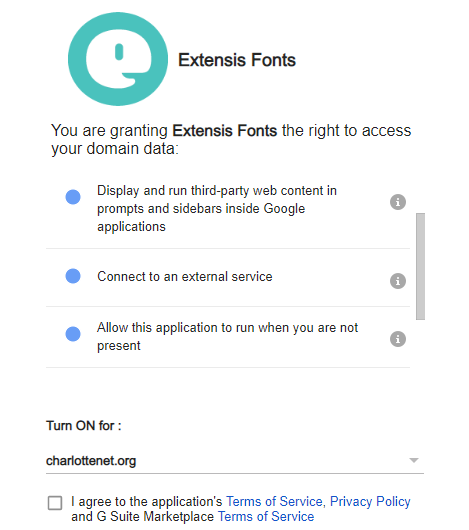Open the application's Terms of Service link

point(274,501)
